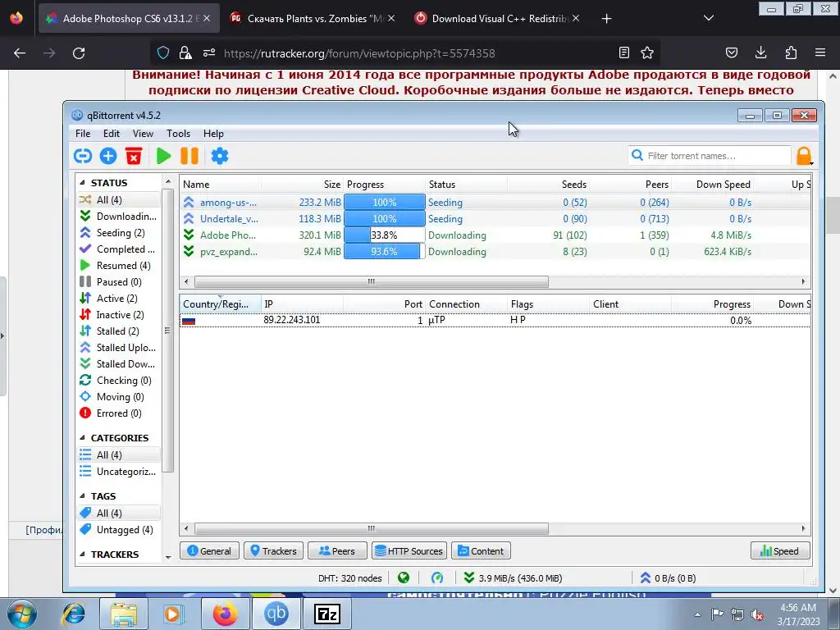Click the upload speed 0 B/s status
This screenshot has height=630, width=840.
[668, 578]
